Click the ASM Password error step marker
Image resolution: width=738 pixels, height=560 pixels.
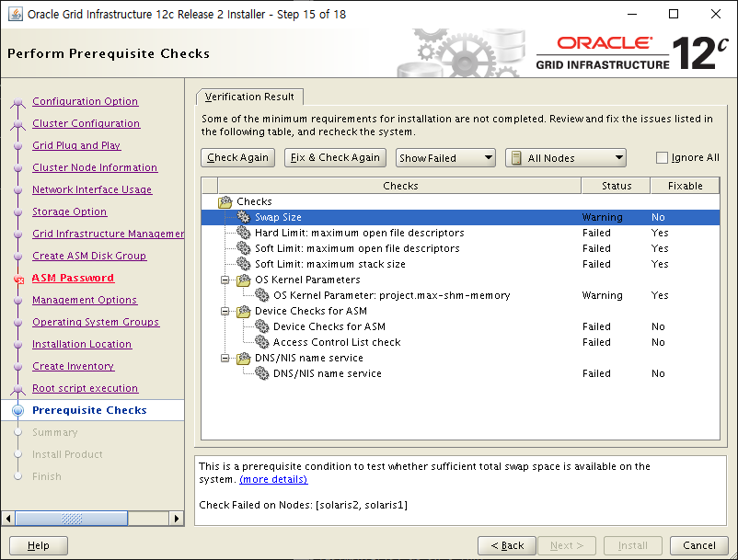pyautogui.click(x=18, y=280)
